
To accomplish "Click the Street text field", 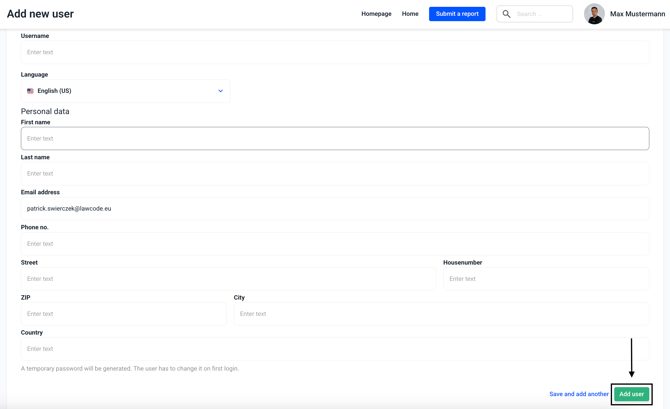I will click(228, 279).
